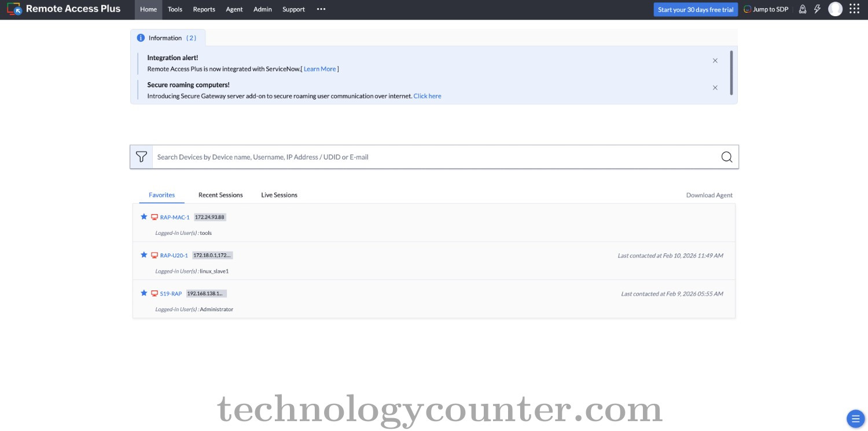Open the RAP-U20-1 device link
The width and height of the screenshot is (868, 431).
(x=174, y=256)
